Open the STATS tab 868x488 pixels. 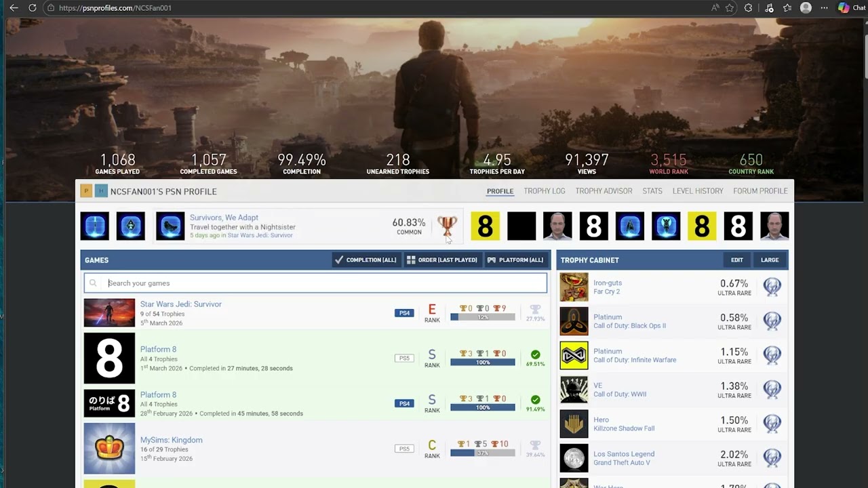(x=652, y=191)
